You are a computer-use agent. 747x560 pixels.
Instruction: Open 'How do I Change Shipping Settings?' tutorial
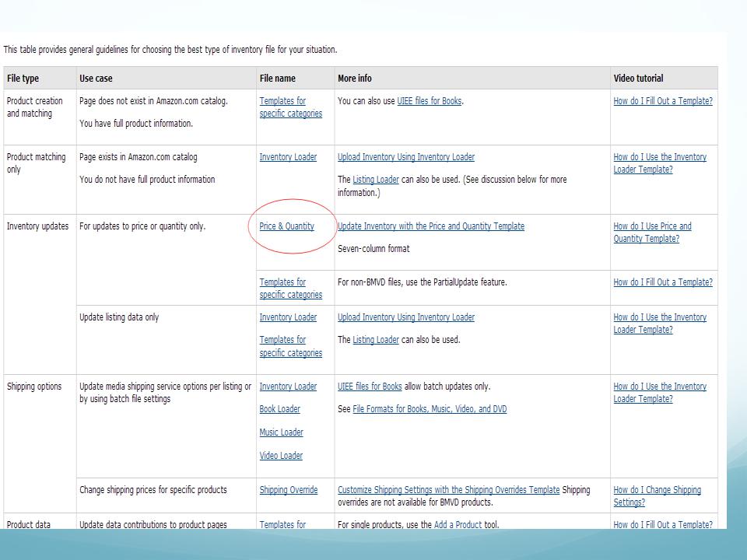[x=657, y=496]
